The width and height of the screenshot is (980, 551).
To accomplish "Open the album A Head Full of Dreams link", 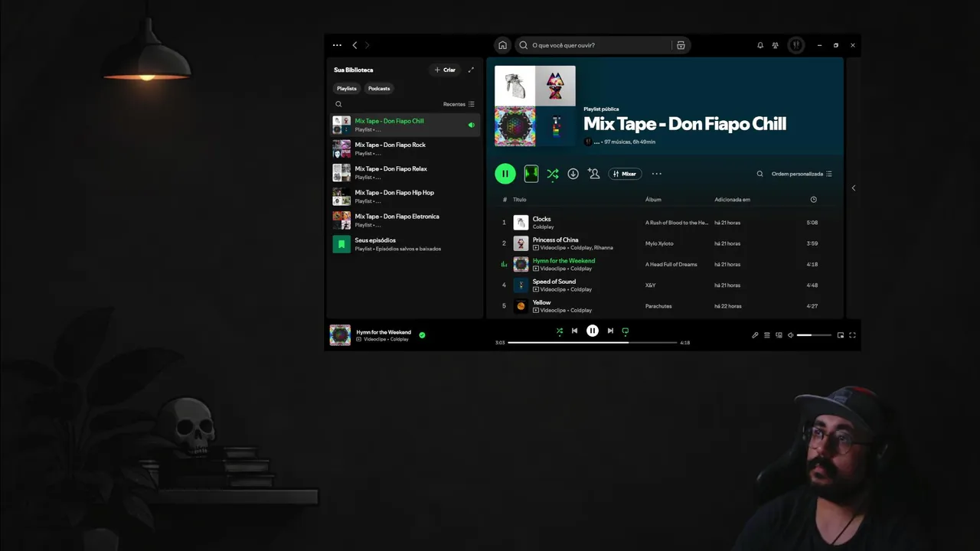I will point(671,265).
